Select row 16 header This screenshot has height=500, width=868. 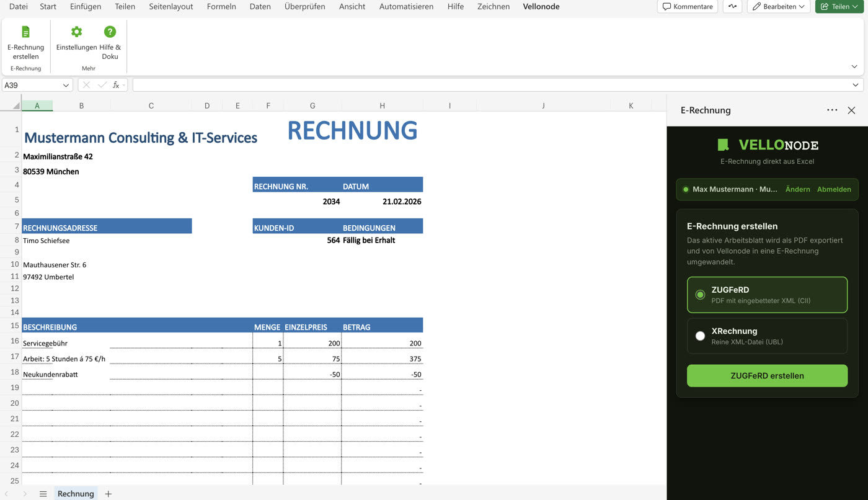pos(11,341)
